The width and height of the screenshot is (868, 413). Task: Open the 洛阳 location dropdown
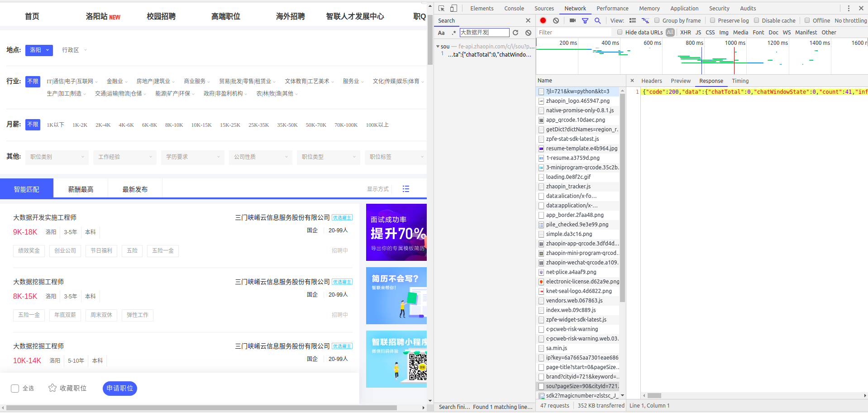tap(39, 50)
